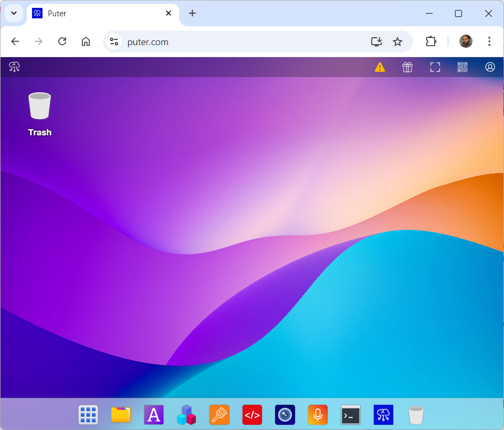Viewport: 504px width, 430px height.
Task: Open the Puter user account menu
Action: [490, 67]
